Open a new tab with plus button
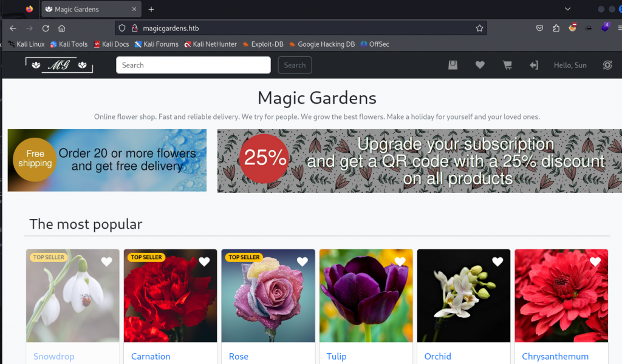The image size is (622, 364). click(x=151, y=9)
